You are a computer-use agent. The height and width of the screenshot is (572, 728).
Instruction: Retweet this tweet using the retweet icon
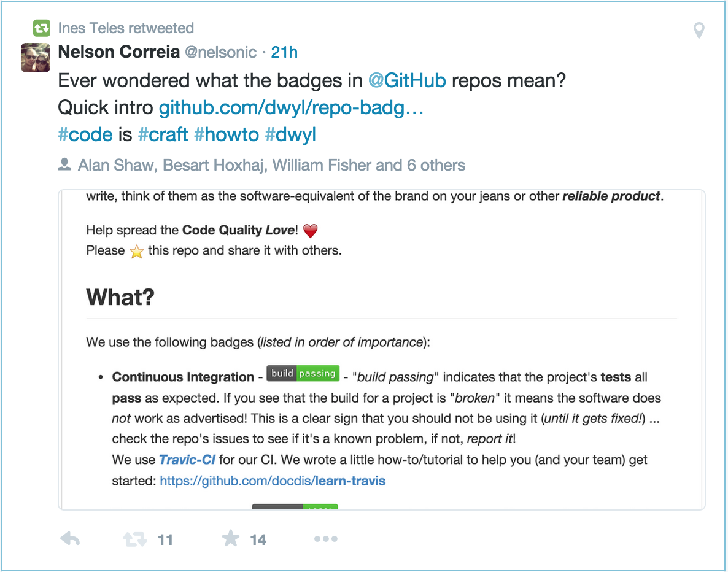tap(135, 539)
